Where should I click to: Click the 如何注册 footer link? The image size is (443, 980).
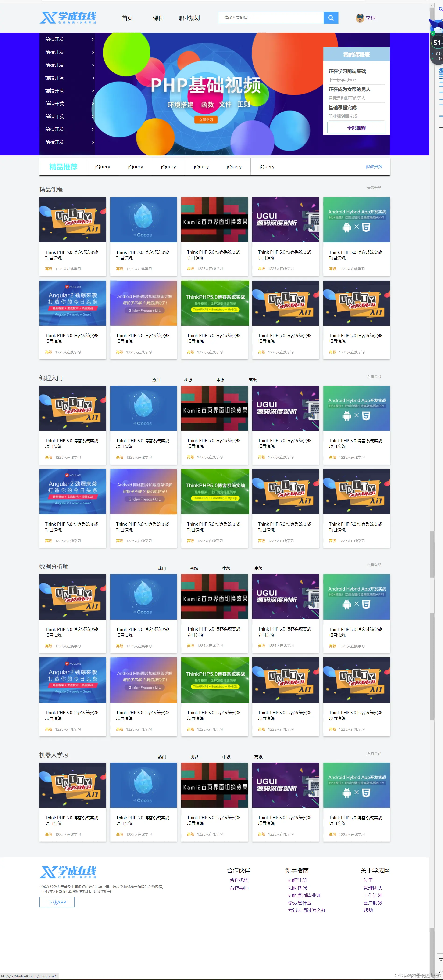click(x=297, y=880)
